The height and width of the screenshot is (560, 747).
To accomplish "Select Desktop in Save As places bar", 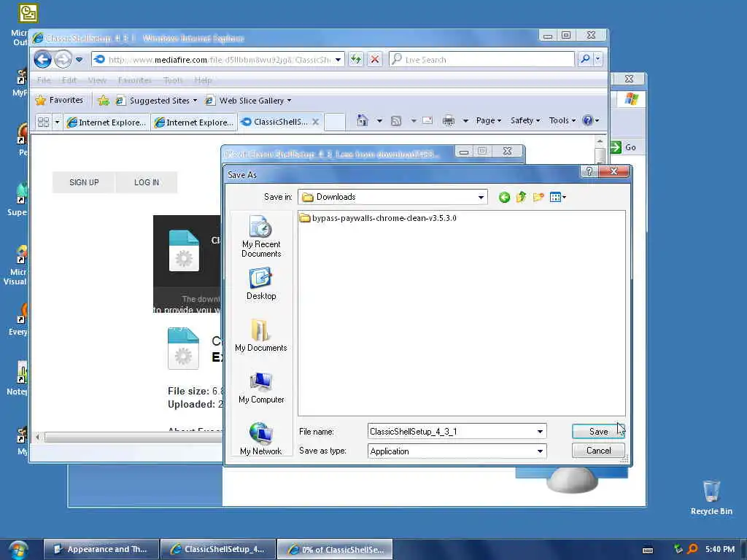I will (261, 284).
